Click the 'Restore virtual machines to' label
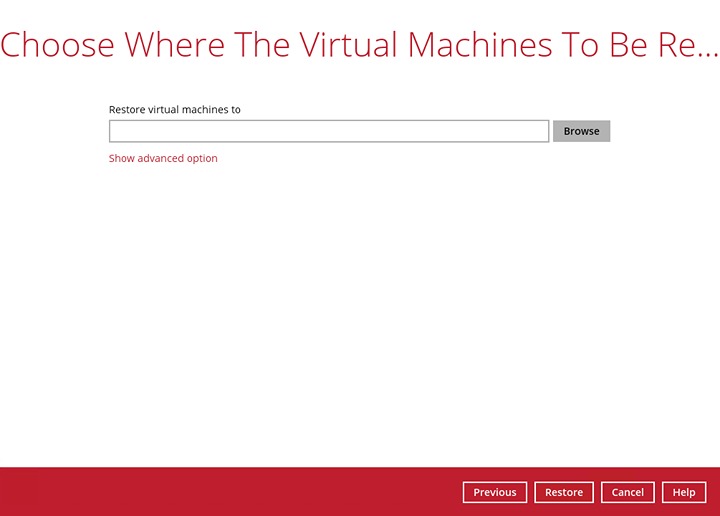The height and width of the screenshot is (516, 720). [174, 110]
